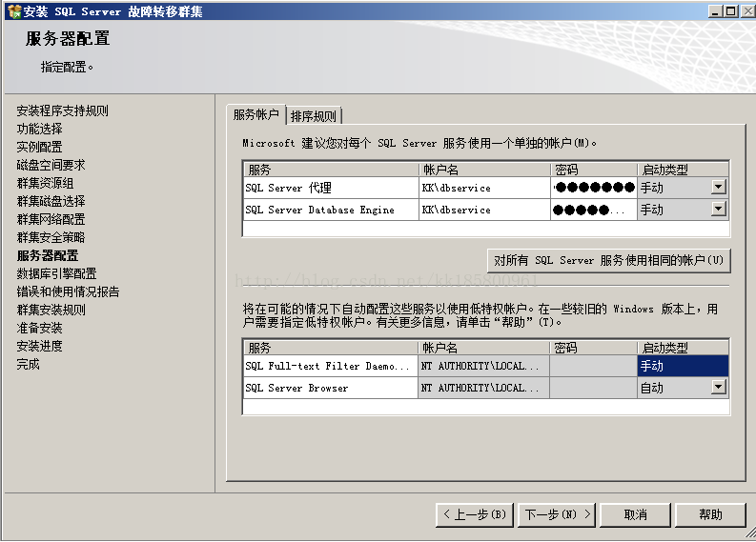The width and height of the screenshot is (756, 542).
Task: Click the 取消 button
Action: pos(636,515)
